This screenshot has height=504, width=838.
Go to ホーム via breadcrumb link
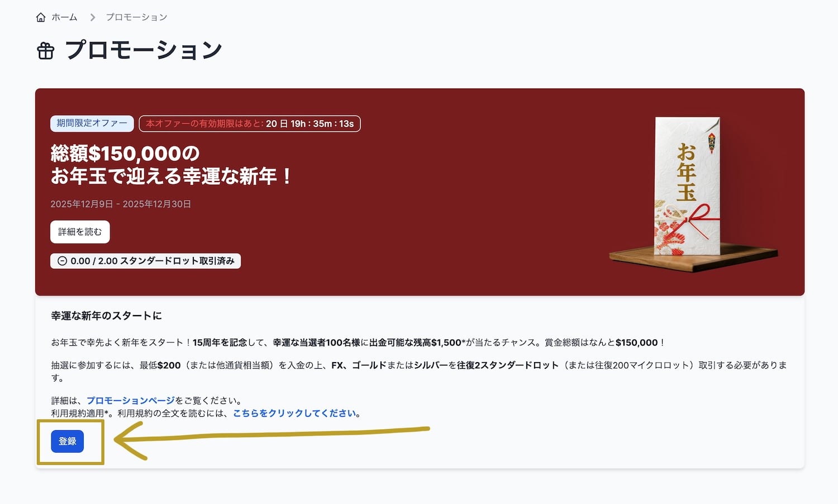coord(64,17)
